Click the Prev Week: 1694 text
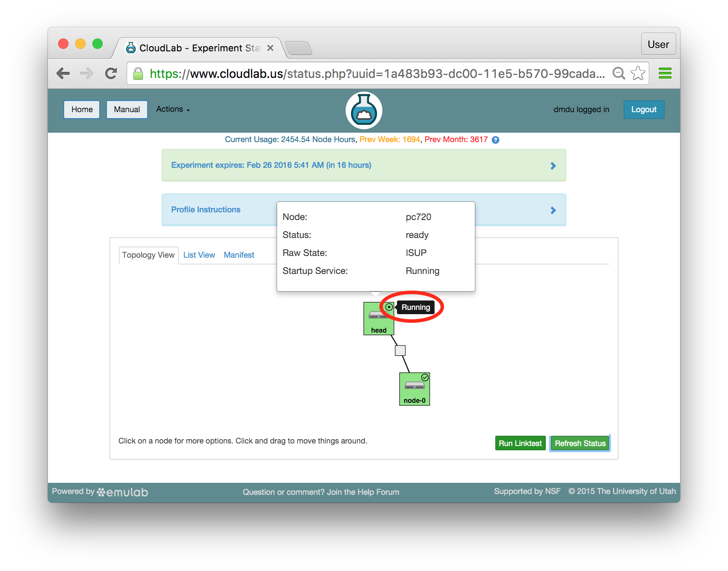Image resolution: width=728 pixels, height=571 pixels. tap(390, 140)
